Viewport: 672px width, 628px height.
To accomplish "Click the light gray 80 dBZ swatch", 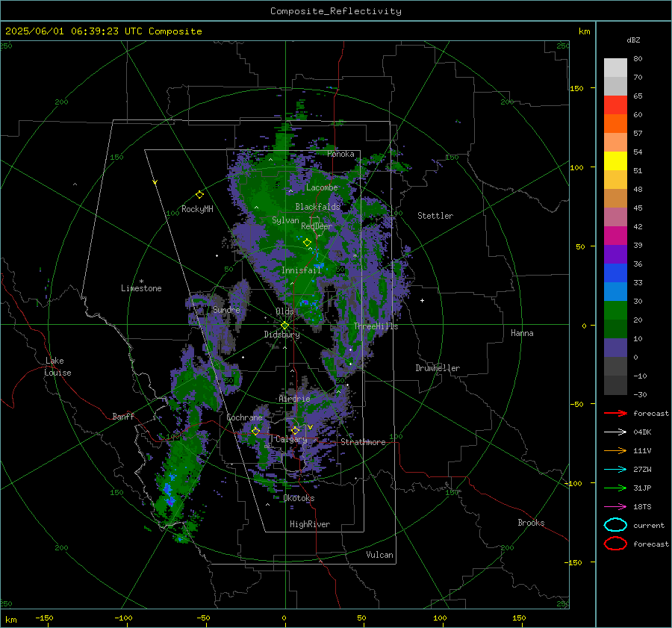I will [x=615, y=68].
